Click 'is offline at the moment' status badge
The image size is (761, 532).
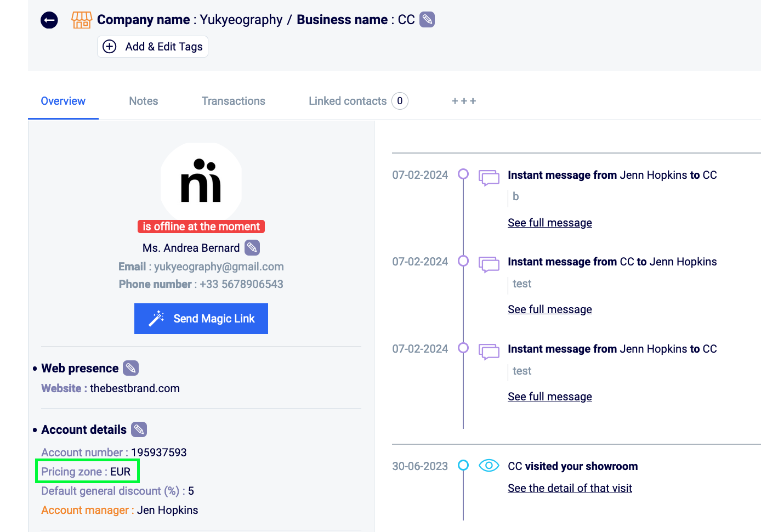click(201, 227)
